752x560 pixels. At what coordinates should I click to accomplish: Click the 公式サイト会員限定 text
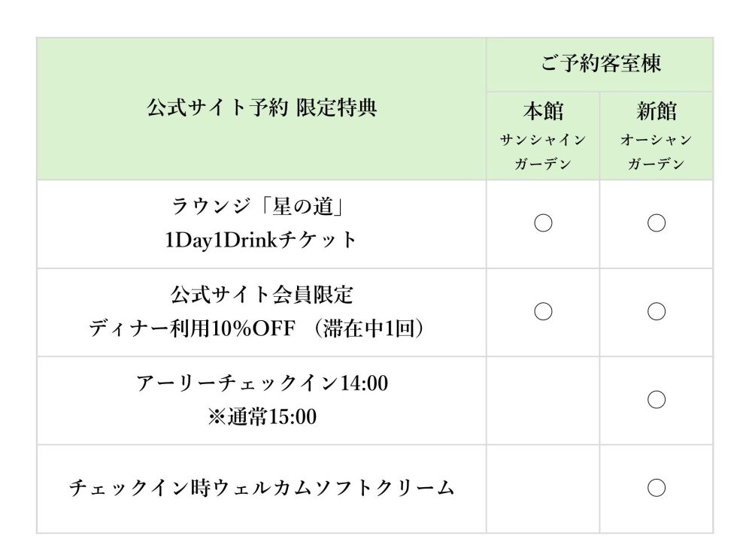[262, 294]
